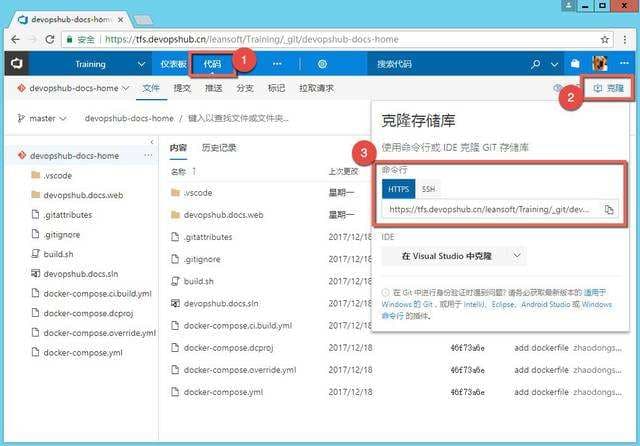640x446 pixels.
Task: Expand devopshub-docs-home repository selector
Action: click(x=73, y=88)
